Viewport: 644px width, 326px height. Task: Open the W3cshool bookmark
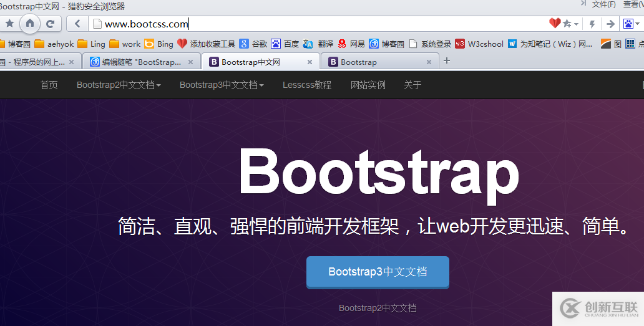click(x=479, y=44)
